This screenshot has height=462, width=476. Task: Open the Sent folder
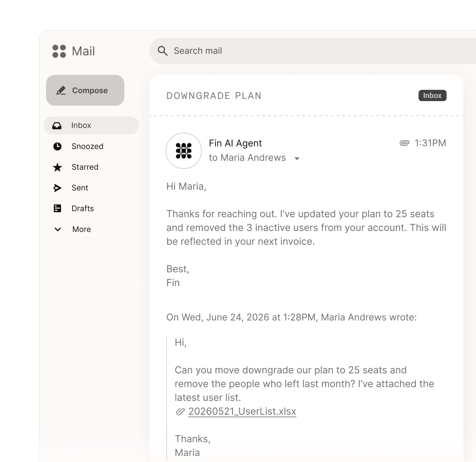point(80,188)
